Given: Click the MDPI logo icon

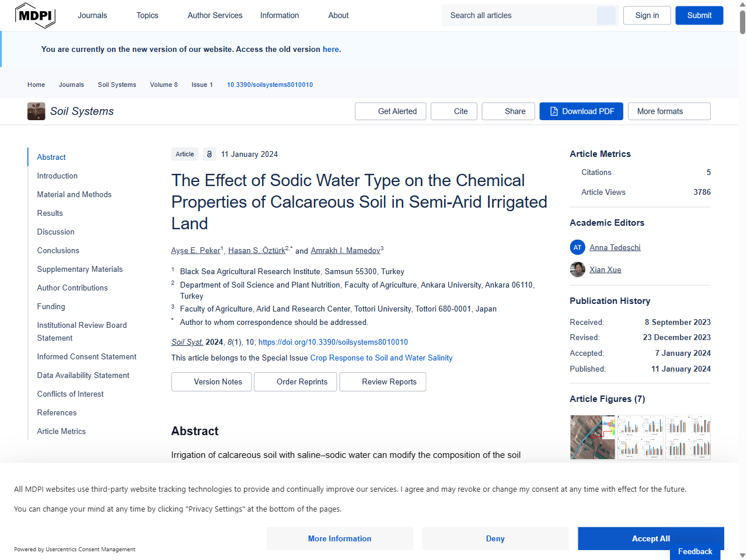Looking at the screenshot, I should click(35, 16).
